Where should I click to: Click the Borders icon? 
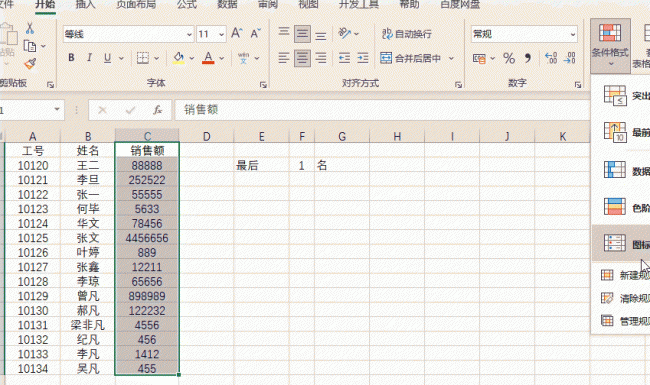[x=143, y=58]
